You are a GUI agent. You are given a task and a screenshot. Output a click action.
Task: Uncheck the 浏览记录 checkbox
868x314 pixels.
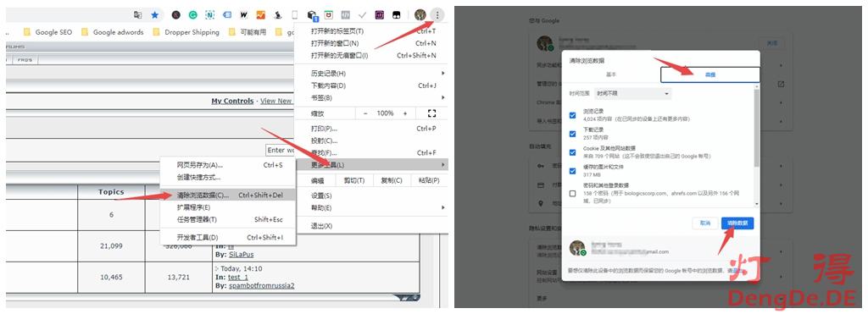point(573,116)
